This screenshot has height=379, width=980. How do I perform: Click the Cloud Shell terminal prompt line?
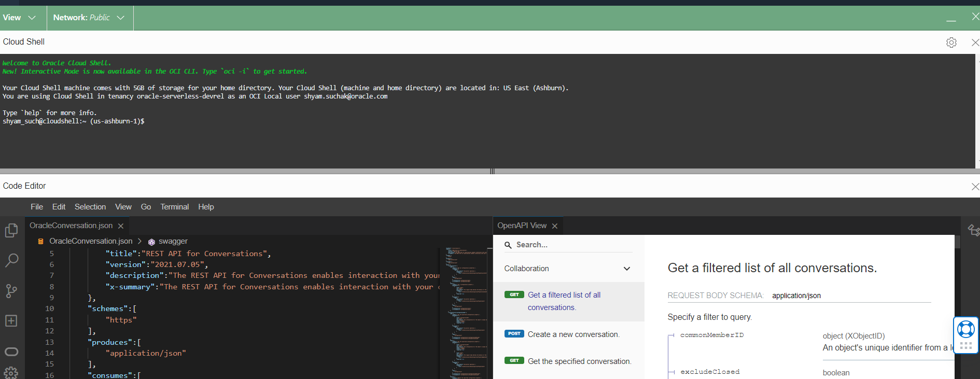74,121
